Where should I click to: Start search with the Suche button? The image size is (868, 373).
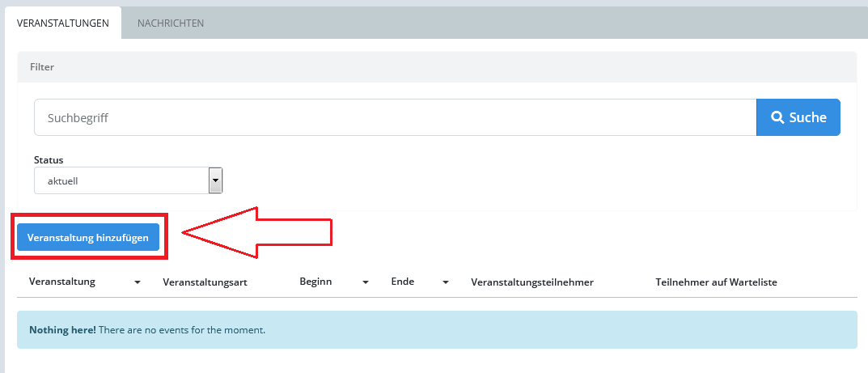(798, 117)
